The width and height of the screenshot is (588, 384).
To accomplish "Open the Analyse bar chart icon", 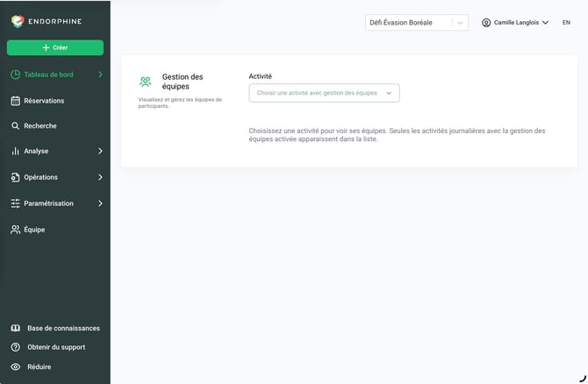I will tap(16, 151).
